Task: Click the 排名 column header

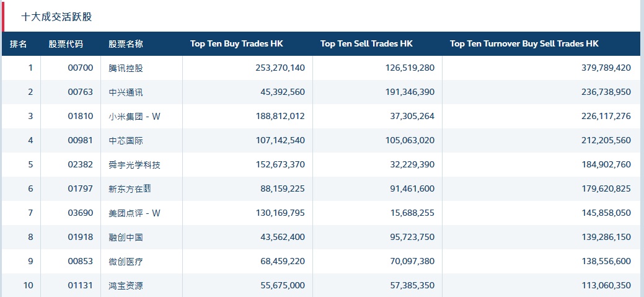Action: (19, 44)
